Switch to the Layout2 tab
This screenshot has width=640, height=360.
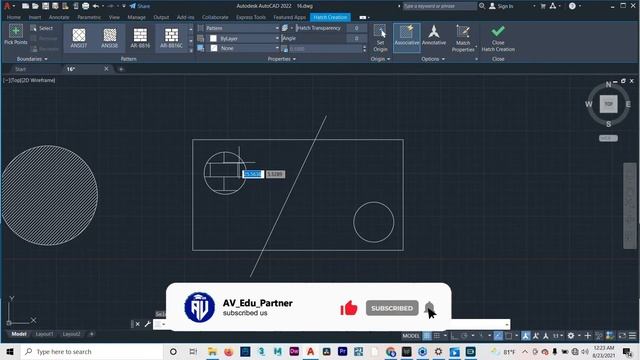point(71,334)
